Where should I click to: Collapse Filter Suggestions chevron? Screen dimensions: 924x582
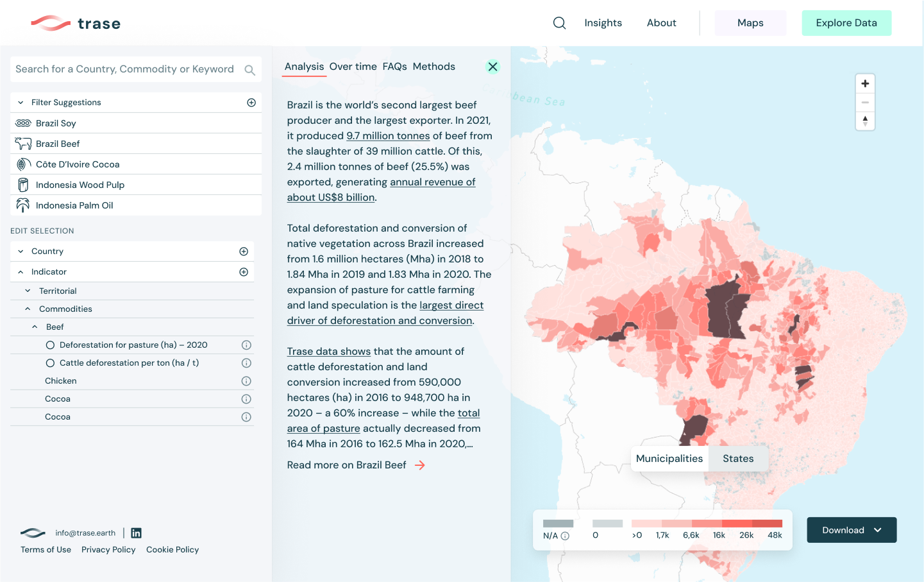(21, 103)
